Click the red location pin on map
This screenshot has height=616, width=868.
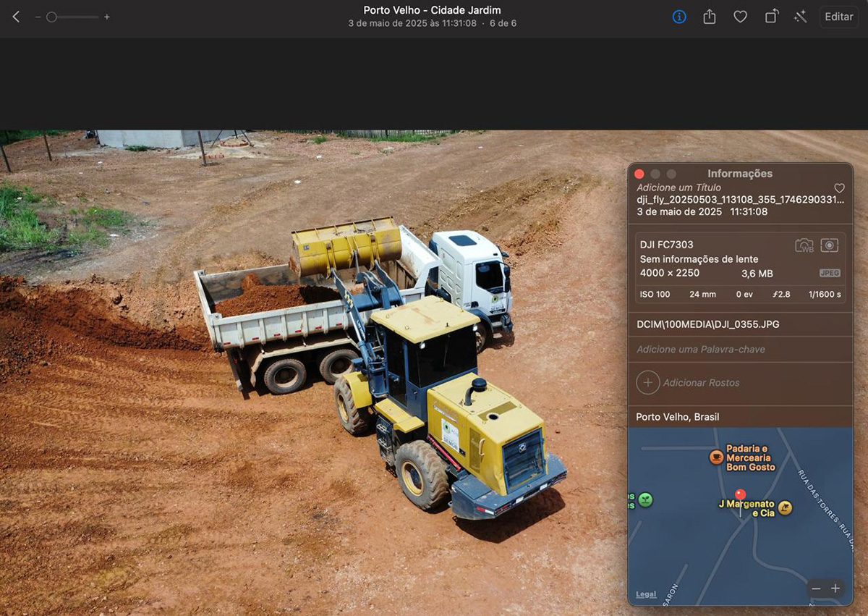[x=740, y=494]
